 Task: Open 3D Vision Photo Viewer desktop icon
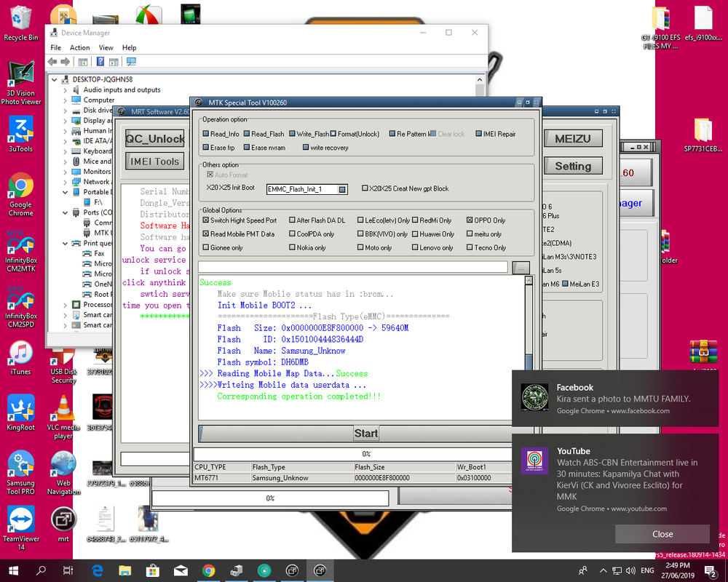tap(20, 83)
